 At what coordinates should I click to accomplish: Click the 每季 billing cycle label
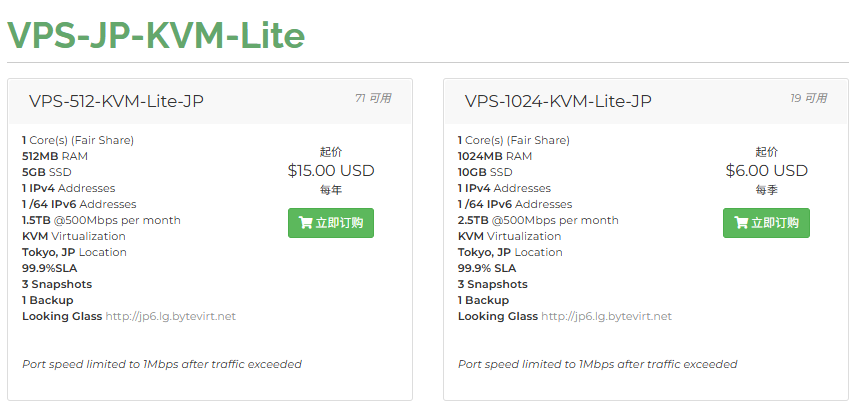(x=766, y=190)
